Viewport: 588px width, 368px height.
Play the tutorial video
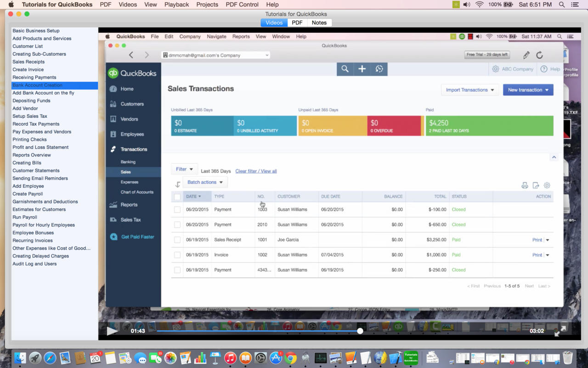coord(112,331)
